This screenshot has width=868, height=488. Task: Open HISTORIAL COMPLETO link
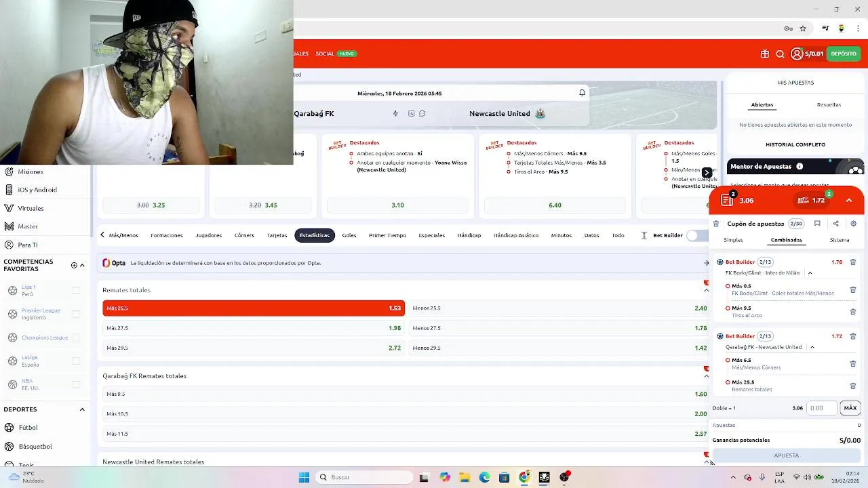(795, 144)
